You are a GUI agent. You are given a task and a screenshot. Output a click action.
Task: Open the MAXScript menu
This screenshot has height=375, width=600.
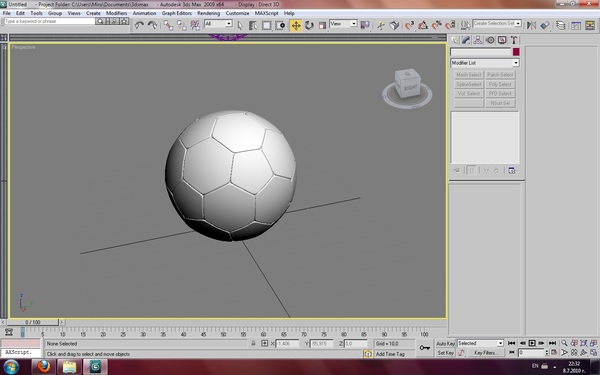266,13
